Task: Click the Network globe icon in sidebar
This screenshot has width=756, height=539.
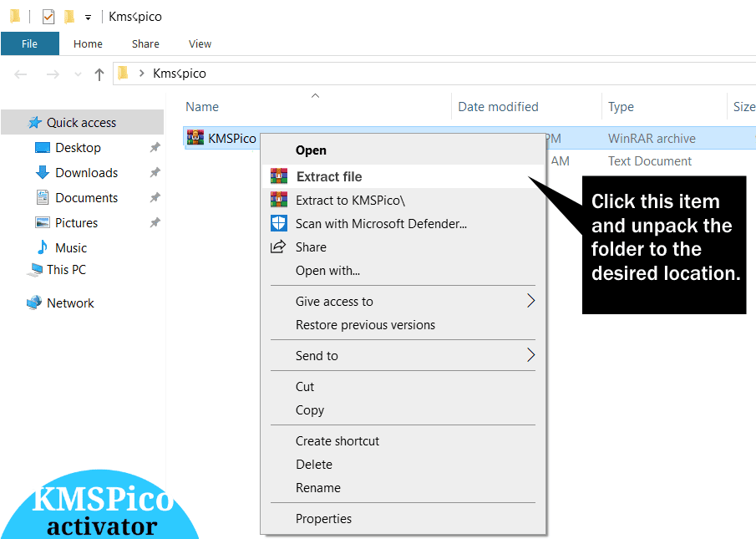Action: coord(34,303)
